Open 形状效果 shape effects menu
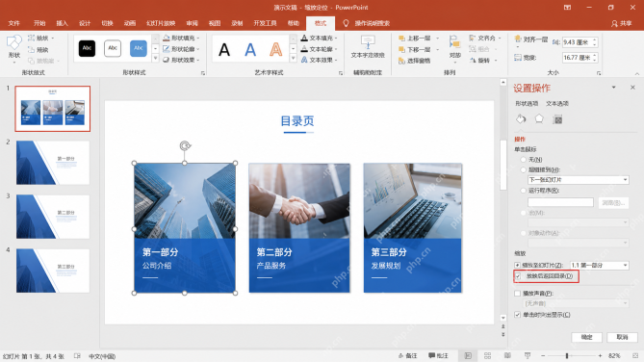 181,60
